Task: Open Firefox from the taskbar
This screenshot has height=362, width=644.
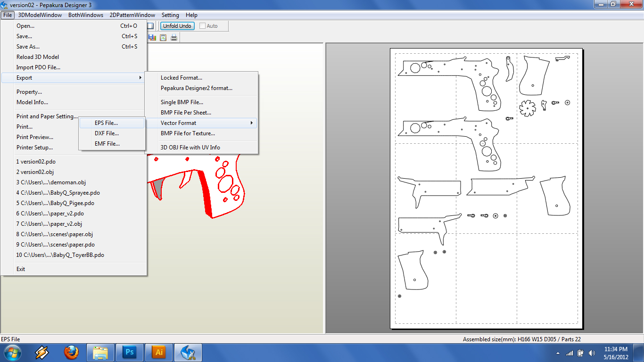Action: coord(71,353)
